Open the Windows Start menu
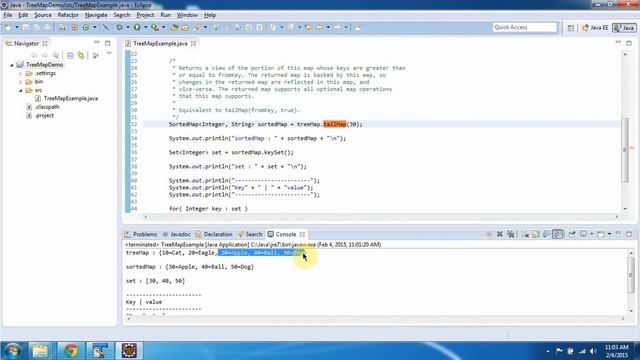Viewport: 640px width, 360px height. (12, 351)
